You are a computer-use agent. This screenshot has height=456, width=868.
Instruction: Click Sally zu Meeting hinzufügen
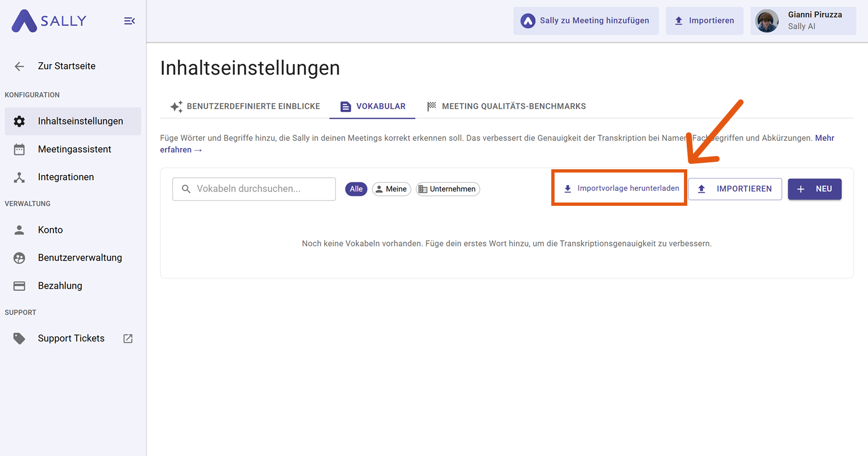[586, 21]
